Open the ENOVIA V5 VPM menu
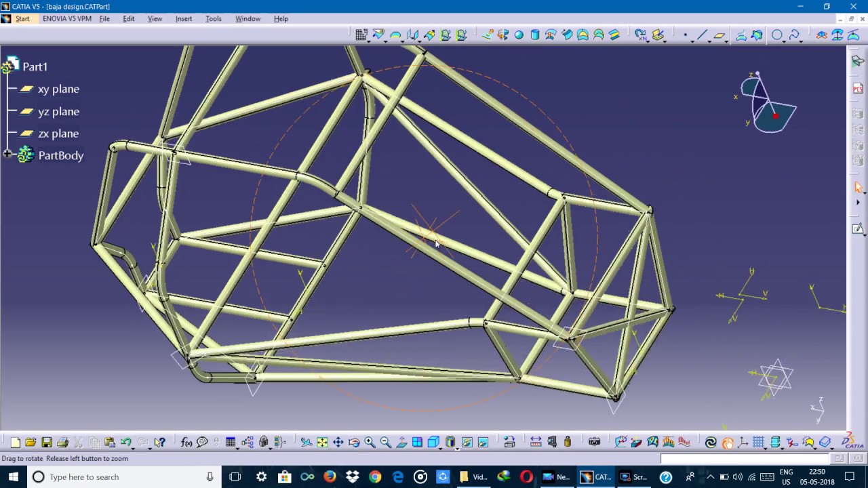Image resolution: width=868 pixels, height=488 pixels. [x=66, y=18]
